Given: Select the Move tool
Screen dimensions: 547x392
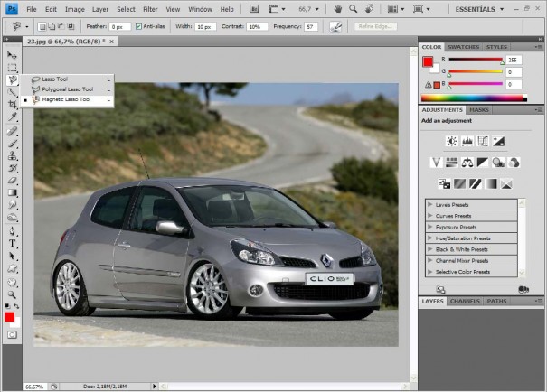Looking at the screenshot, I should tap(12, 55).
